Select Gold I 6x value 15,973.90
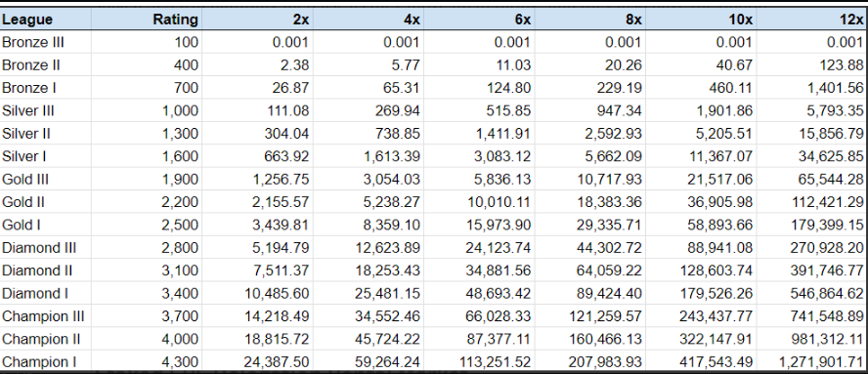 pos(479,226)
